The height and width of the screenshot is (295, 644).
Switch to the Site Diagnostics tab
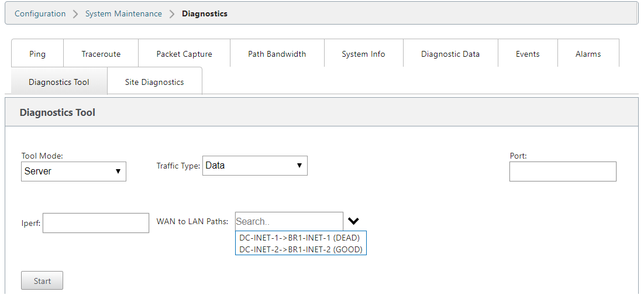point(154,82)
